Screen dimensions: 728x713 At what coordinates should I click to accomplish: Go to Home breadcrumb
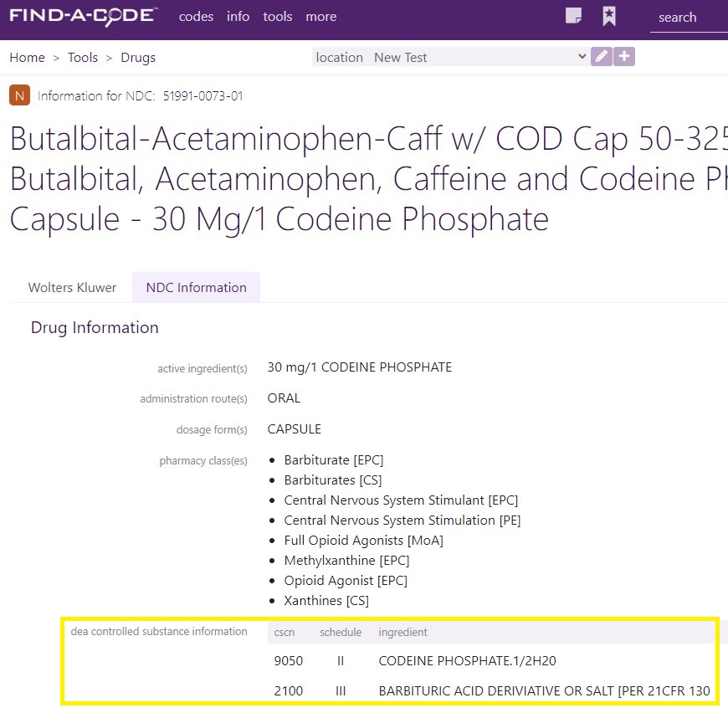click(28, 58)
